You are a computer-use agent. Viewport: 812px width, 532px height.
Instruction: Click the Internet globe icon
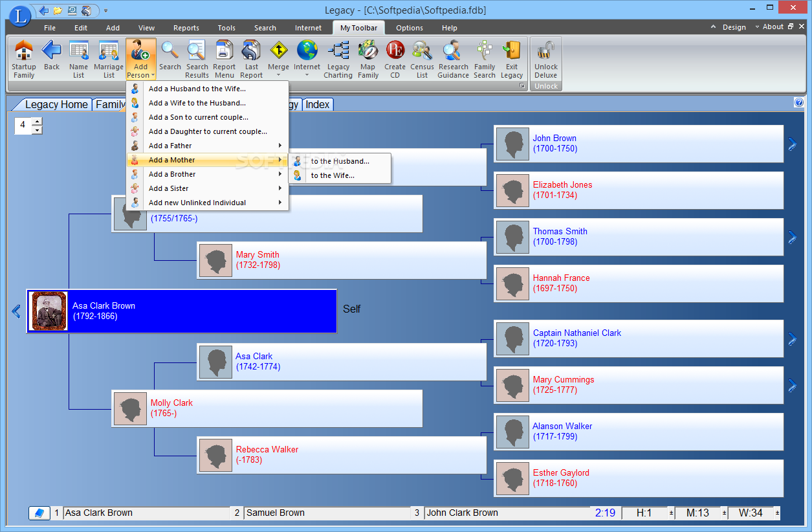click(307, 52)
